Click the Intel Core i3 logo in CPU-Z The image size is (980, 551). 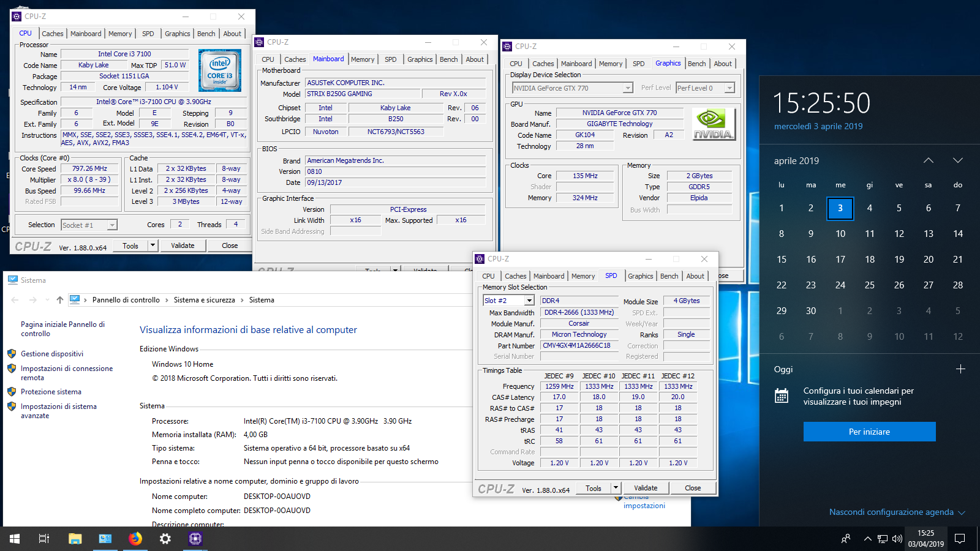point(220,70)
